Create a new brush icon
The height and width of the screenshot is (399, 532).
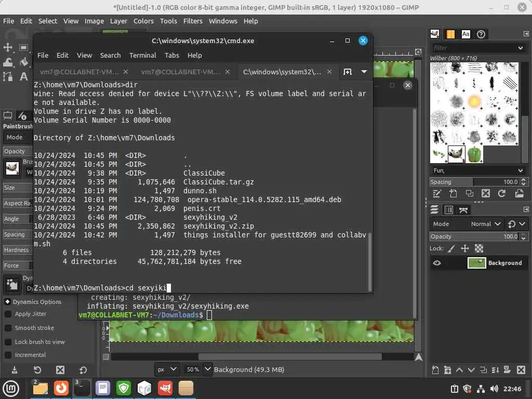453,193
